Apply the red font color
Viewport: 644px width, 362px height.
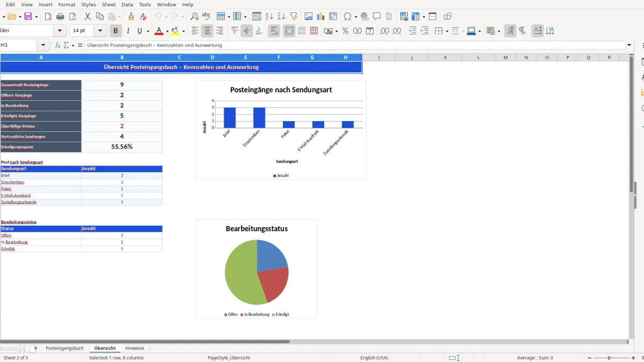click(x=159, y=31)
